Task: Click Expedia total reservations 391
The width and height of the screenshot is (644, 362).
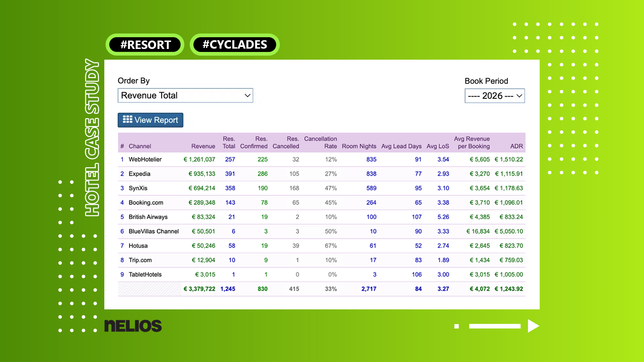Action: point(230,174)
